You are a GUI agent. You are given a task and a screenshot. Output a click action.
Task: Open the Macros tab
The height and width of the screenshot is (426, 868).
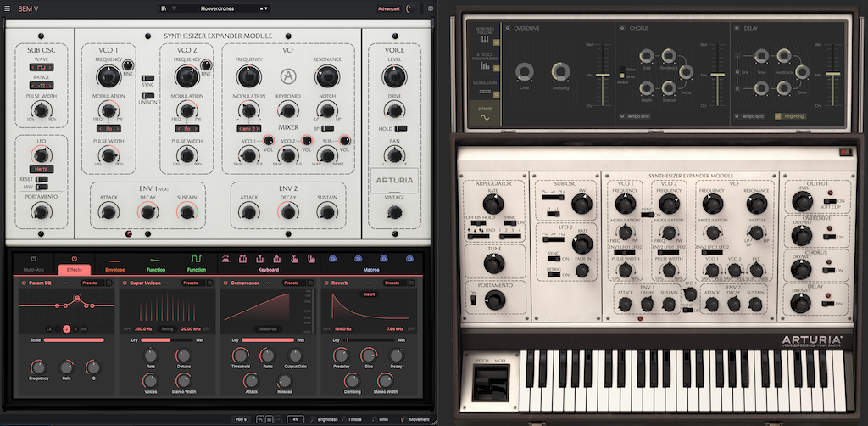[371, 270]
